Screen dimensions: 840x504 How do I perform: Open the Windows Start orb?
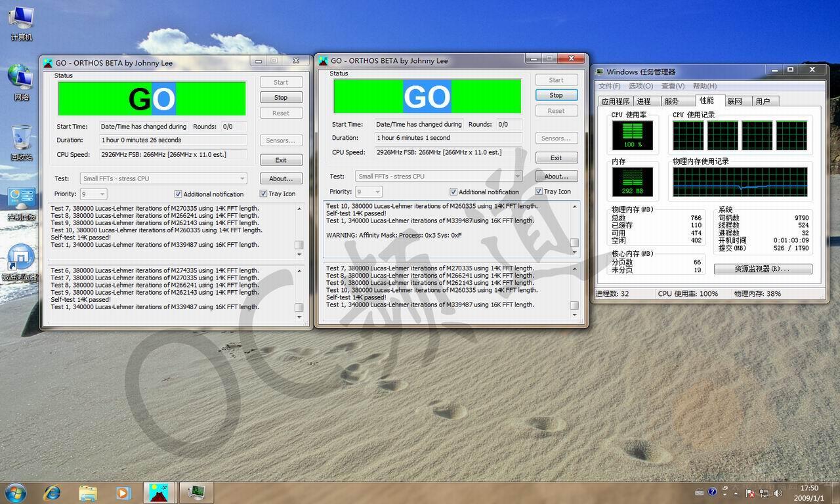pyautogui.click(x=16, y=492)
